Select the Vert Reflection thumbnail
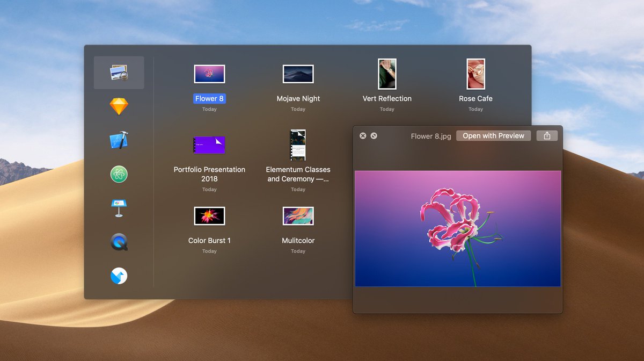The height and width of the screenshot is (361, 644). tap(387, 74)
